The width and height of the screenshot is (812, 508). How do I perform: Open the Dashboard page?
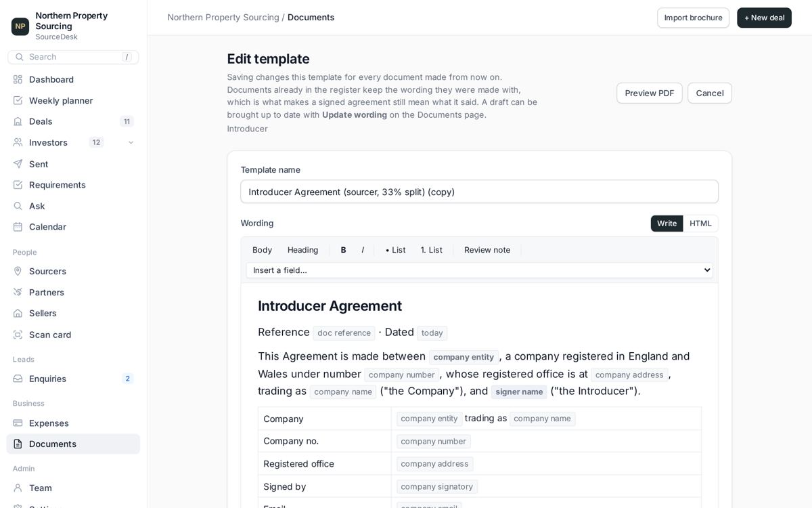pyautogui.click(x=73, y=79)
